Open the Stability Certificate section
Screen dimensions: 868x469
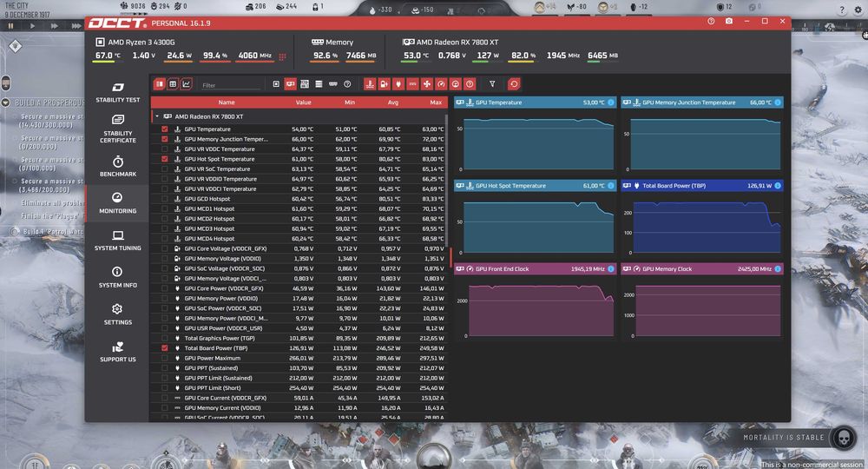[x=117, y=129]
